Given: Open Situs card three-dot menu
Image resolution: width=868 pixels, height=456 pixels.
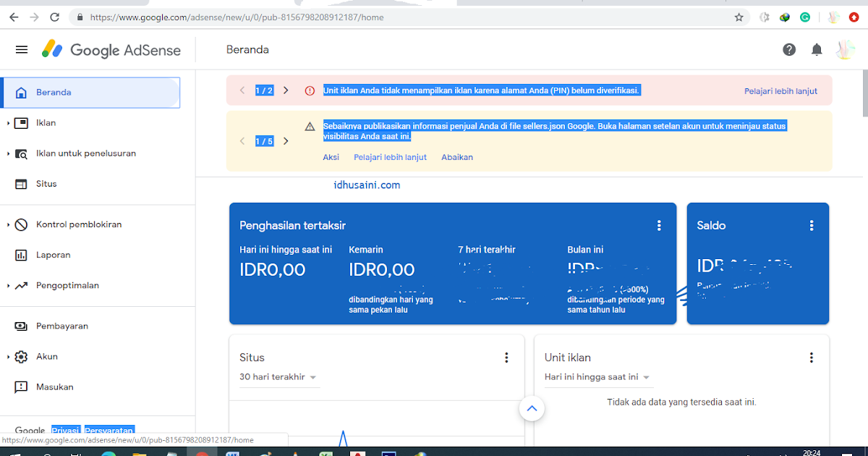Looking at the screenshot, I should click(x=506, y=358).
